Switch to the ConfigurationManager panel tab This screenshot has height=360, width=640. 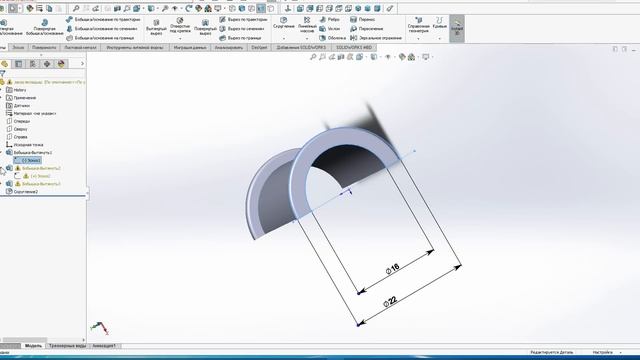coord(33,64)
